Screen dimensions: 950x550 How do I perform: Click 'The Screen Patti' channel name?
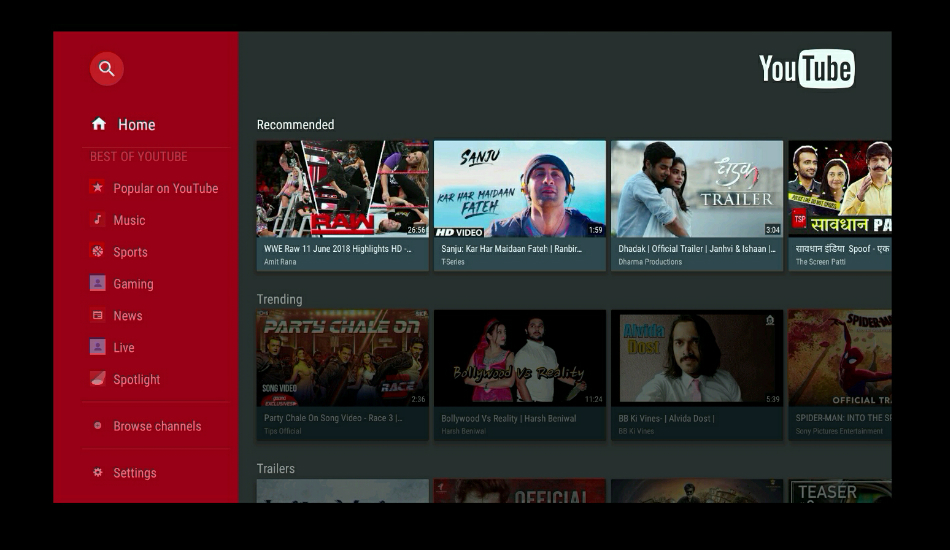click(820, 262)
